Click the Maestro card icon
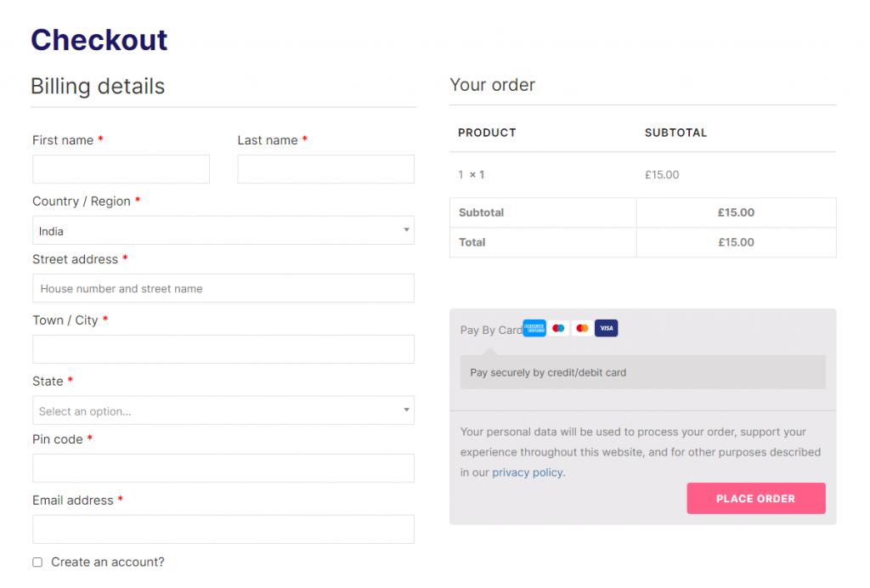Image resolution: width=870 pixels, height=588 pixels. (558, 328)
